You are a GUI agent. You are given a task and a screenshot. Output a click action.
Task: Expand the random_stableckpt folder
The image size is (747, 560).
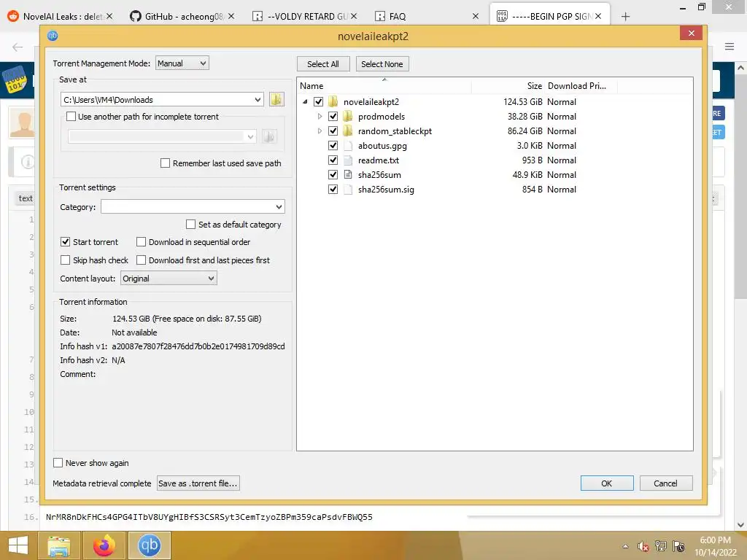click(x=320, y=131)
